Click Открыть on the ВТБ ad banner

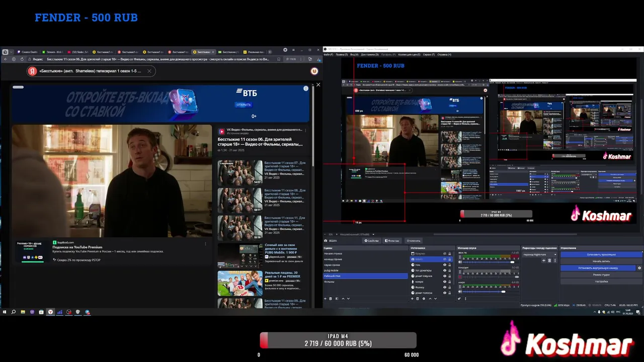244,105
